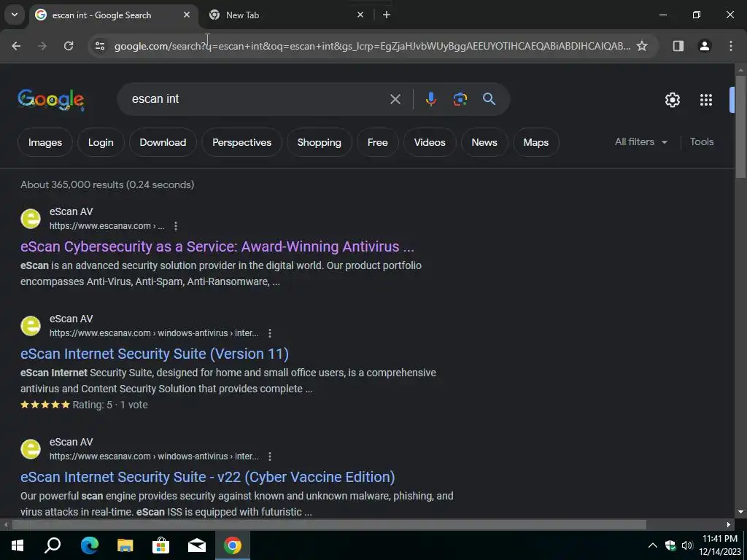Click the first escanav.com URL breadcrumb

107,226
